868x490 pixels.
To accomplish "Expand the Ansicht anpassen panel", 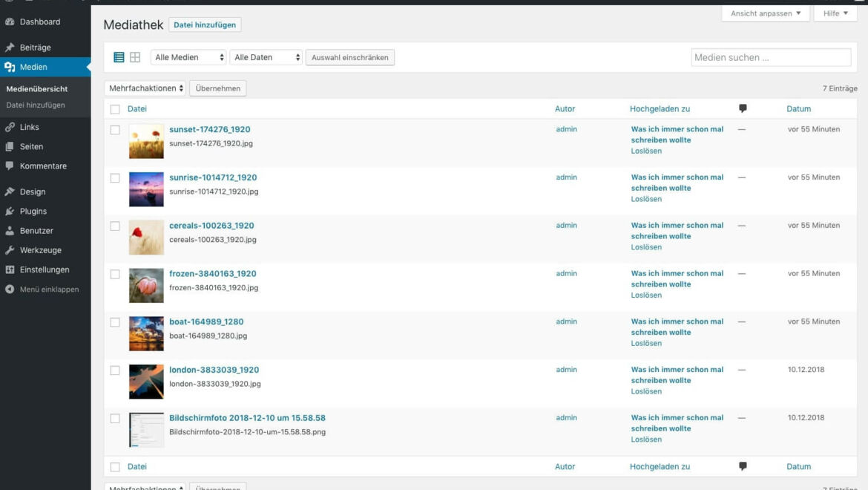I will [x=766, y=13].
